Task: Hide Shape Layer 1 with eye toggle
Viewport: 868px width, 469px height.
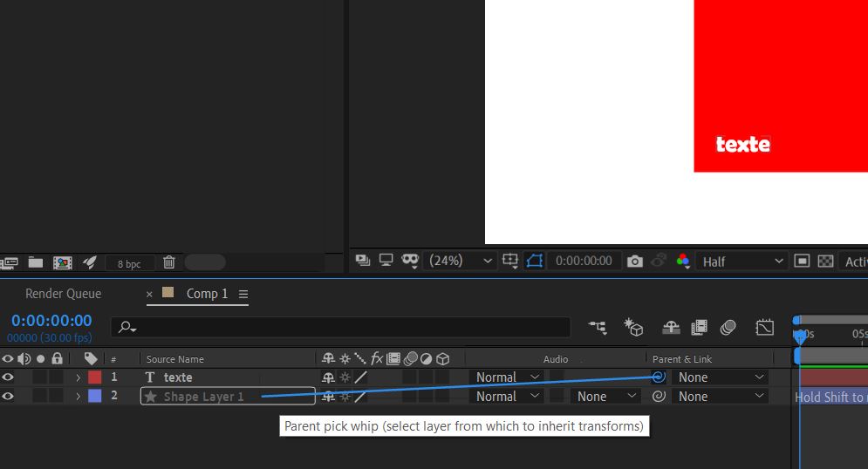Action: (7, 397)
